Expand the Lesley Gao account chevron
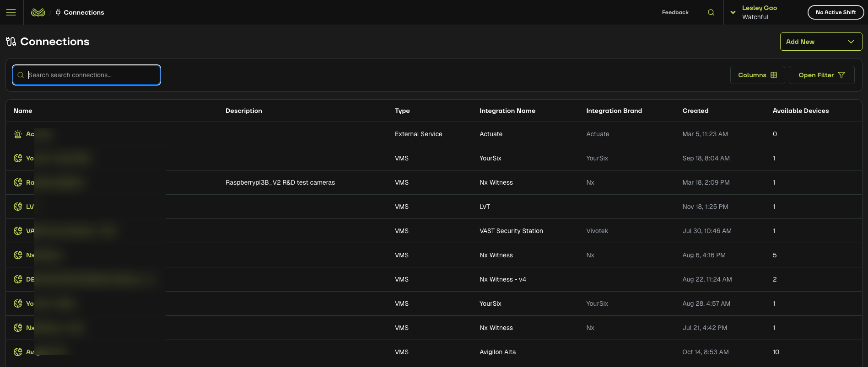 pyautogui.click(x=733, y=12)
